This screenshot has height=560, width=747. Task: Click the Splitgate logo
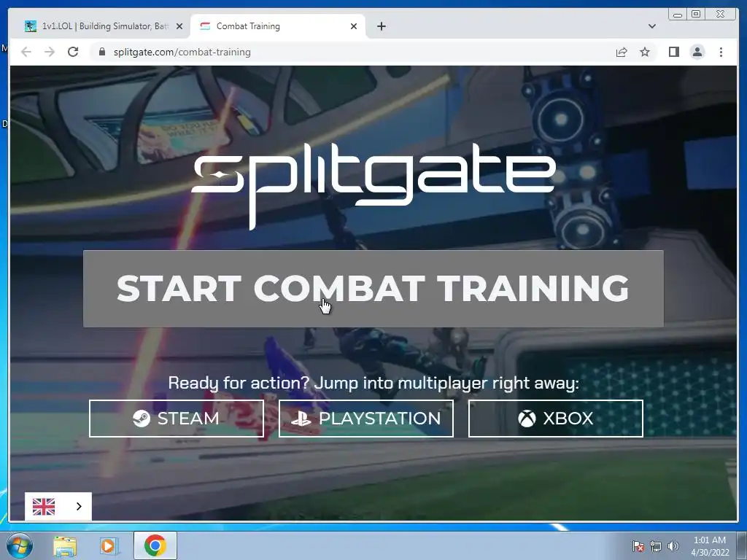[373, 186]
